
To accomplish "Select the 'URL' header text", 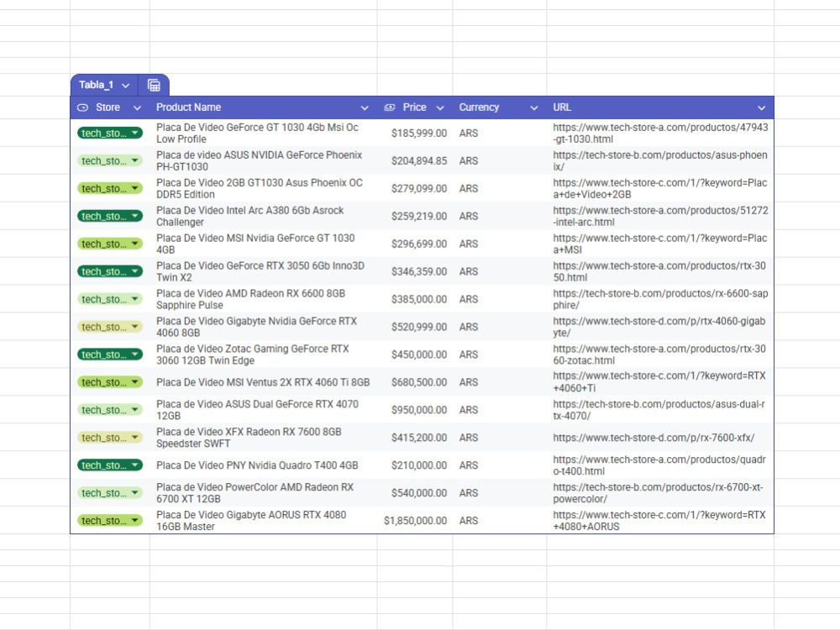I will (x=562, y=108).
